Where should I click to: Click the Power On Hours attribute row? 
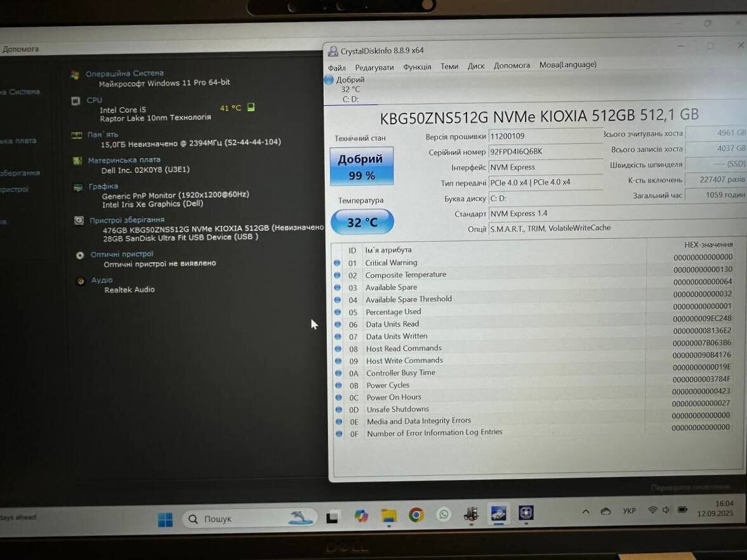pos(393,397)
